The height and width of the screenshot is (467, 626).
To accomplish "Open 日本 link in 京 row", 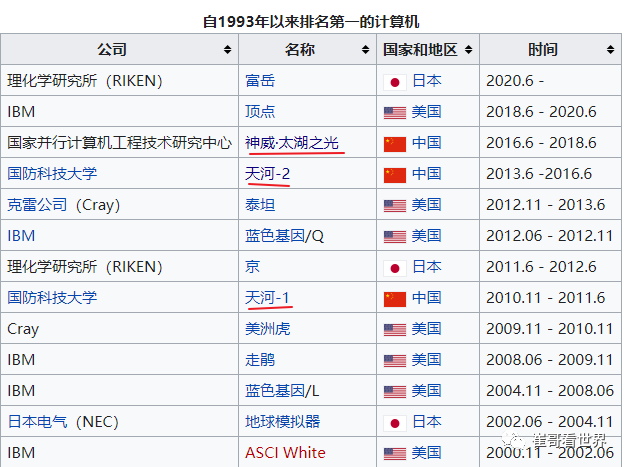I will 427,267.
